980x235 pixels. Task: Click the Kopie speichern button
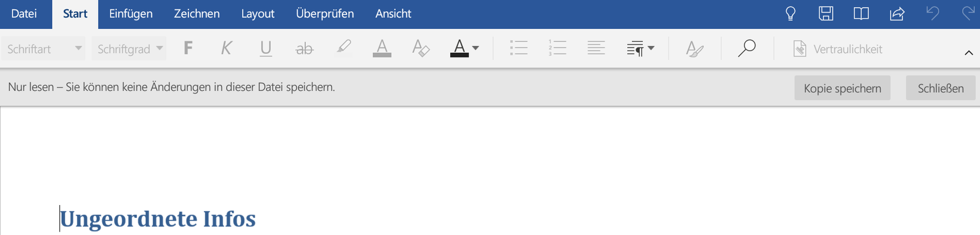842,88
